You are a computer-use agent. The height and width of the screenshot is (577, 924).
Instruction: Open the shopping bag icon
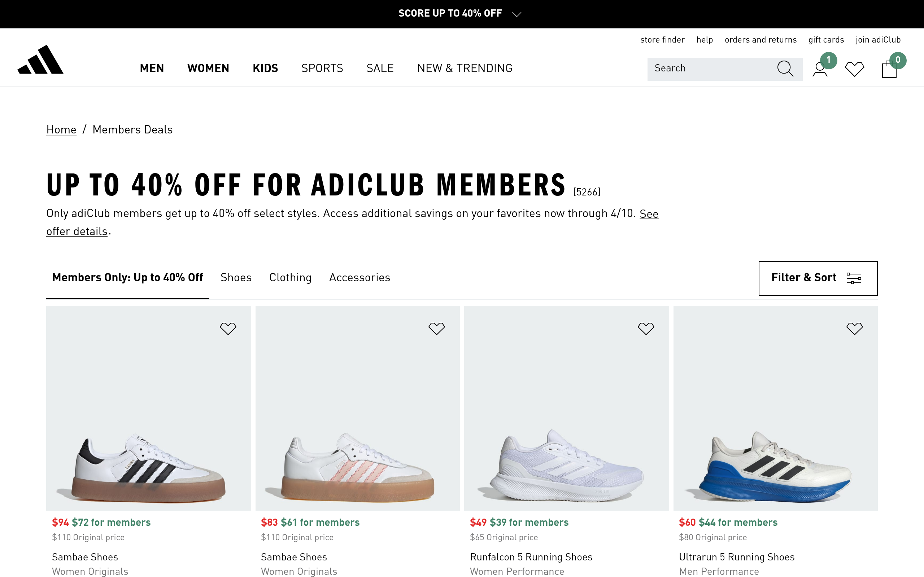click(889, 70)
